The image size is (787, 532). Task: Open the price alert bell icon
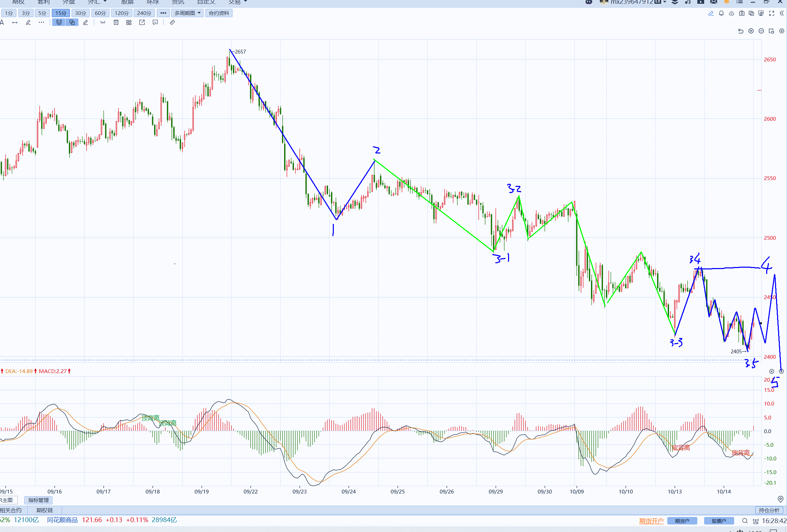click(x=721, y=13)
